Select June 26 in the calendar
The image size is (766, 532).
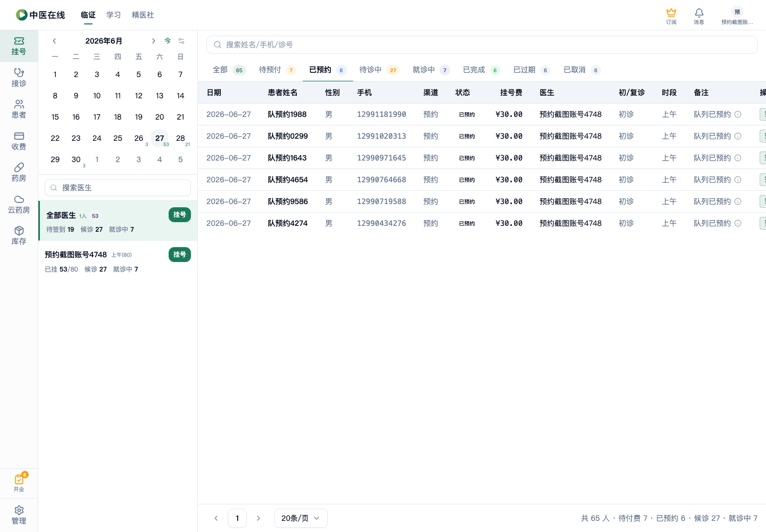pos(139,138)
